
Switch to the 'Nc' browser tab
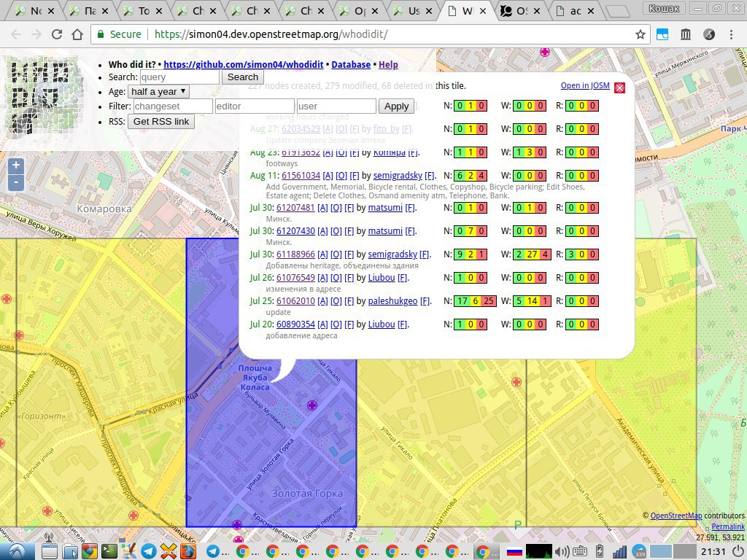click(36, 10)
